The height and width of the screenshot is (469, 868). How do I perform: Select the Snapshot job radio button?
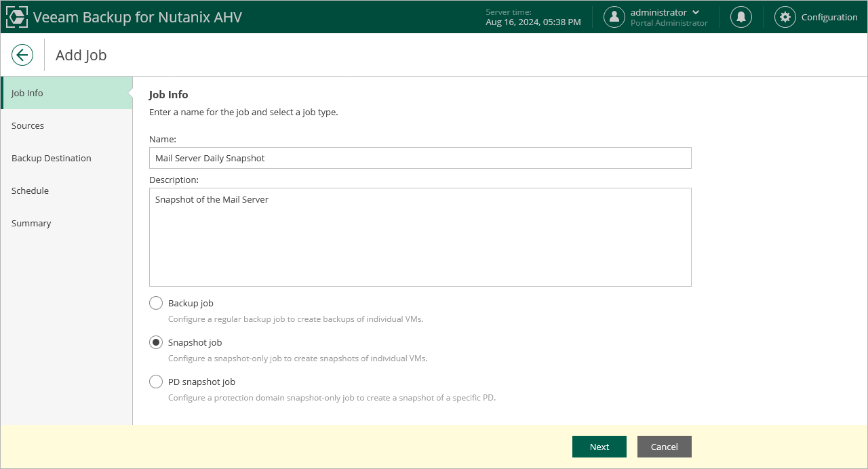tap(156, 342)
